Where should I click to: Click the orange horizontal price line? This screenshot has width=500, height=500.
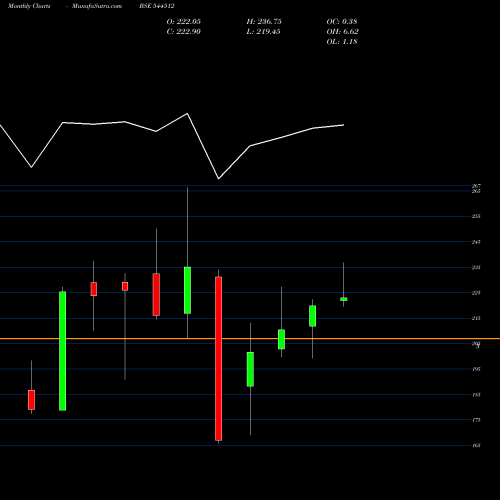[250, 339]
